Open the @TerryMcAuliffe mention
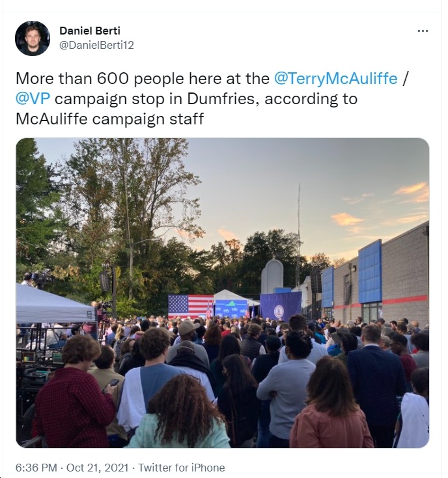 coord(335,79)
